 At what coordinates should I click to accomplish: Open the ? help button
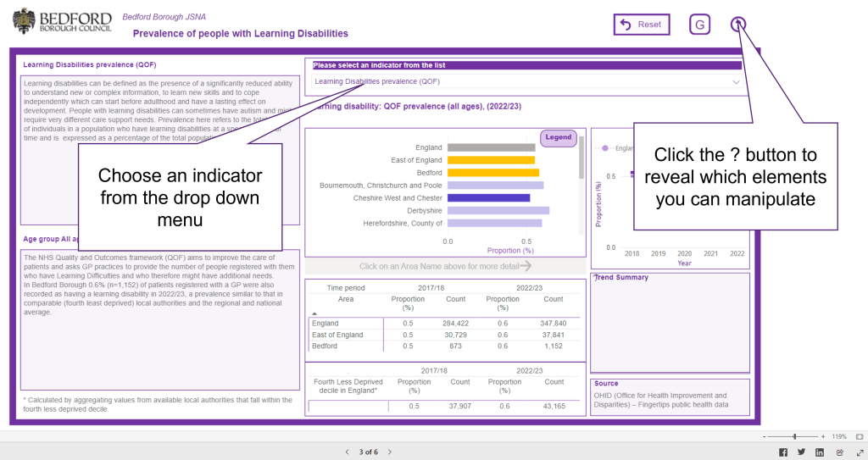pyautogui.click(x=738, y=24)
